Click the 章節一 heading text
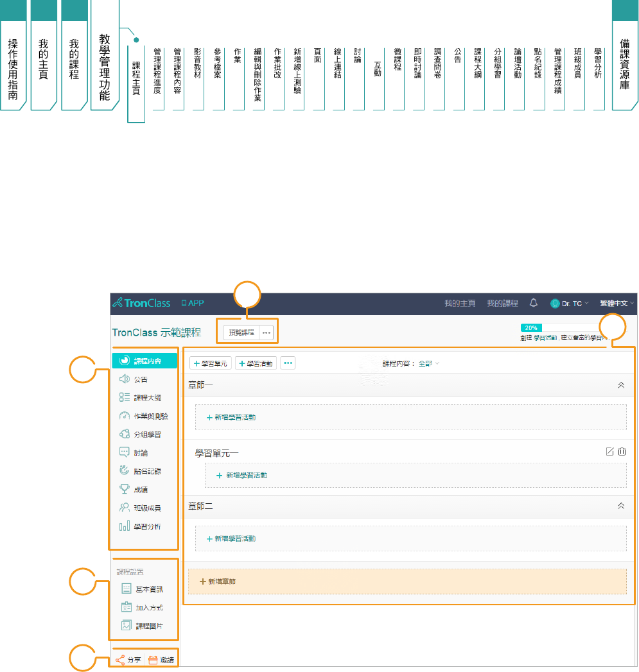 coord(200,385)
